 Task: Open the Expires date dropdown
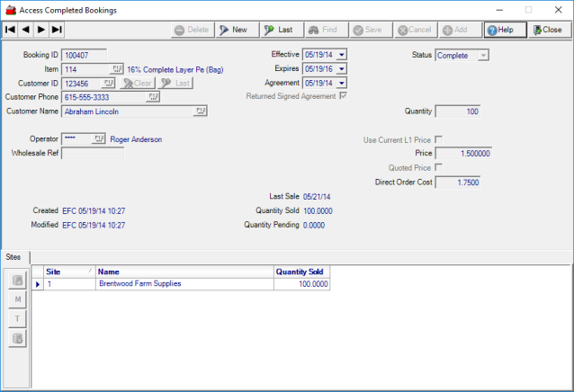point(342,69)
